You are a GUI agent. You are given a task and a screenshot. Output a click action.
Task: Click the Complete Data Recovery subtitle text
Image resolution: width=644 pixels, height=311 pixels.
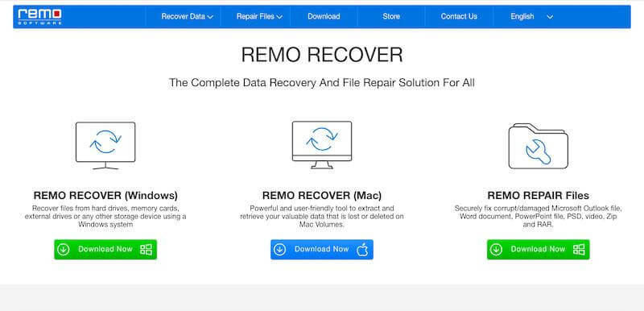pos(322,82)
